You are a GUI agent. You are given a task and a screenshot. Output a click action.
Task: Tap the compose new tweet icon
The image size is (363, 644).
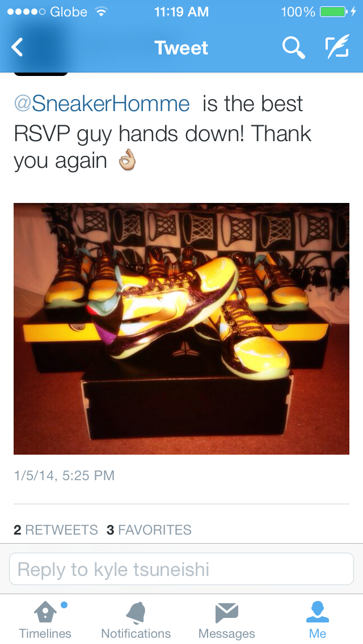(337, 46)
